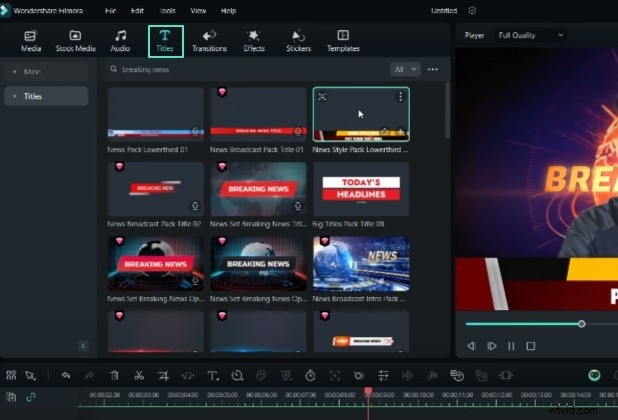
Task: Open more options three-dot menu beside All filter
Action: [x=432, y=70]
